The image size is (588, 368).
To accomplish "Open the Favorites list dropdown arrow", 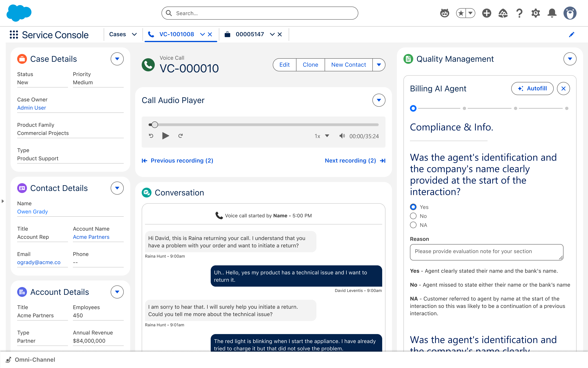I will 470,13.
